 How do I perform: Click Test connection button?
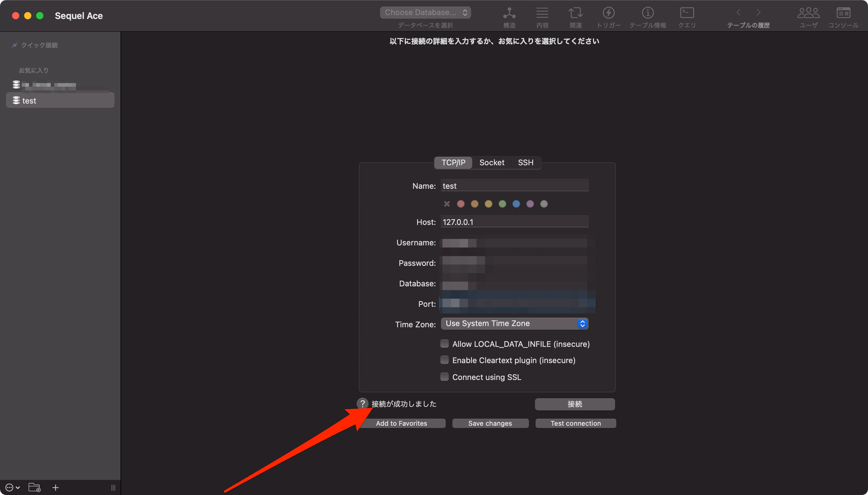[576, 423]
